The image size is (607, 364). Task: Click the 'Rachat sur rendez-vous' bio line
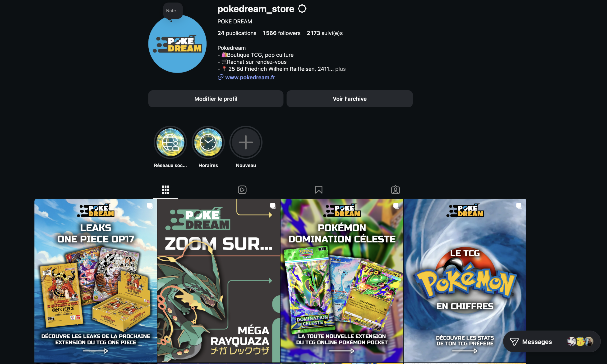252,62
